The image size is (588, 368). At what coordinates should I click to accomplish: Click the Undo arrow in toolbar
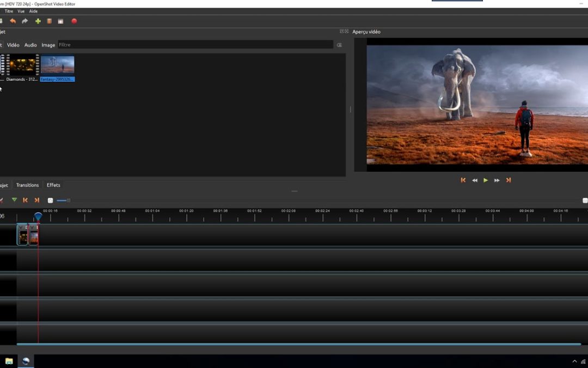click(13, 21)
